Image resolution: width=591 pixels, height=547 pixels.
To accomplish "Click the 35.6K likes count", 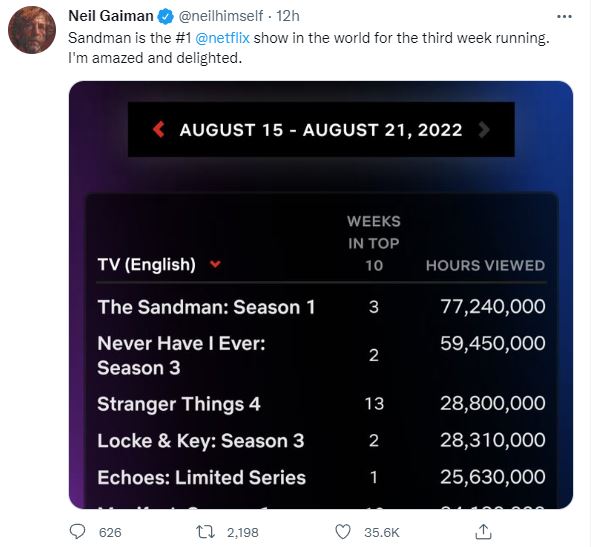I will [x=381, y=532].
